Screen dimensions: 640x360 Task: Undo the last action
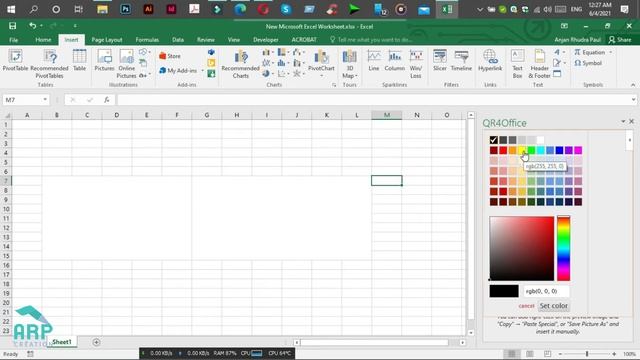(x=32, y=26)
